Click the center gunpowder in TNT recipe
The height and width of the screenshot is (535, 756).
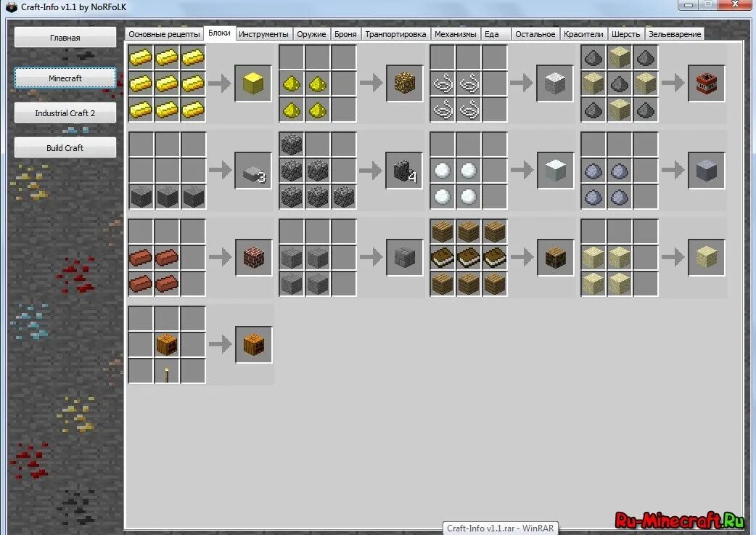click(x=620, y=83)
